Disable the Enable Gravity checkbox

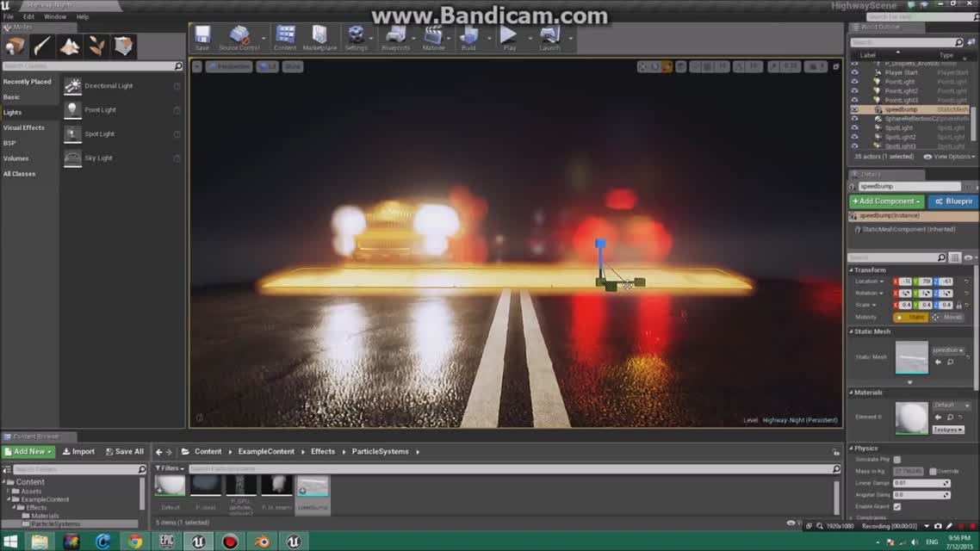pos(896,506)
